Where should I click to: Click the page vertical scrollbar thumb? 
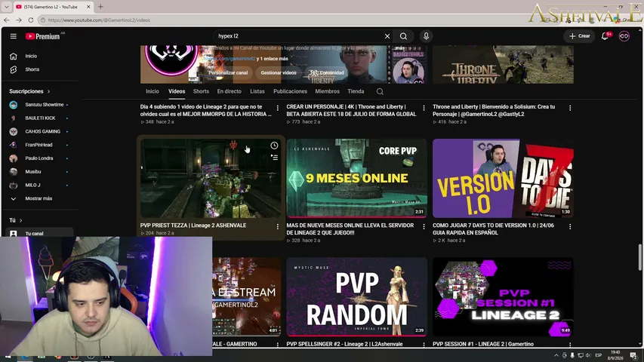tap(640, 257)
